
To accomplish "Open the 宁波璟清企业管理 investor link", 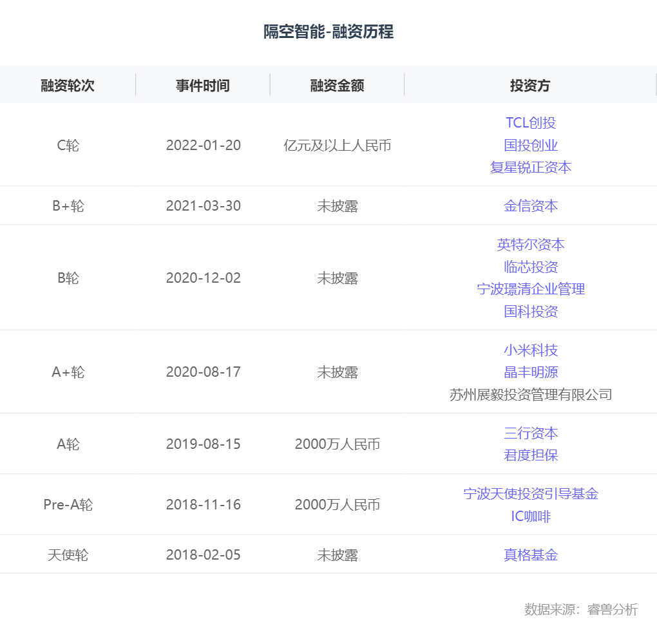I will 531,289.
